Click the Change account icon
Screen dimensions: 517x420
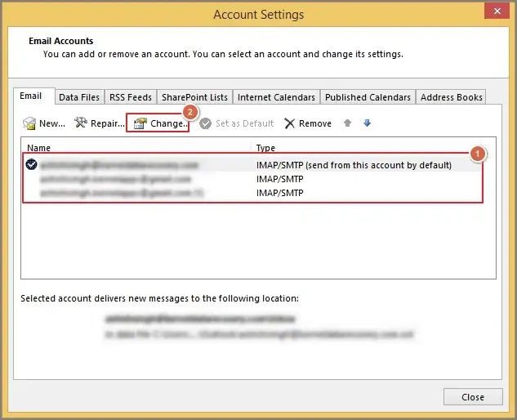click(x=140, y=123)
